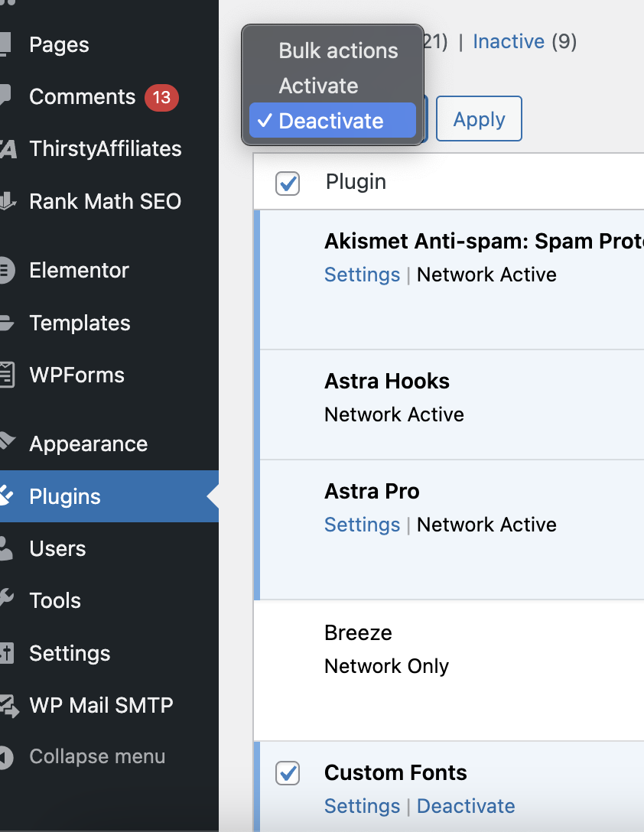Open WPForms from the sidebar

[76, 375]
